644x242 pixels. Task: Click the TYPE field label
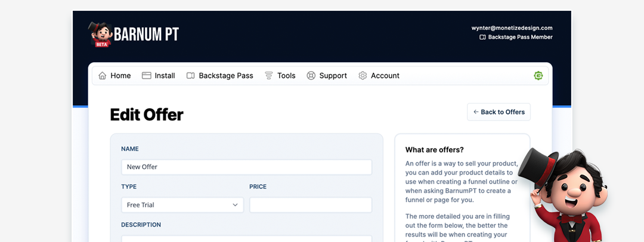(x=129, y=187)
